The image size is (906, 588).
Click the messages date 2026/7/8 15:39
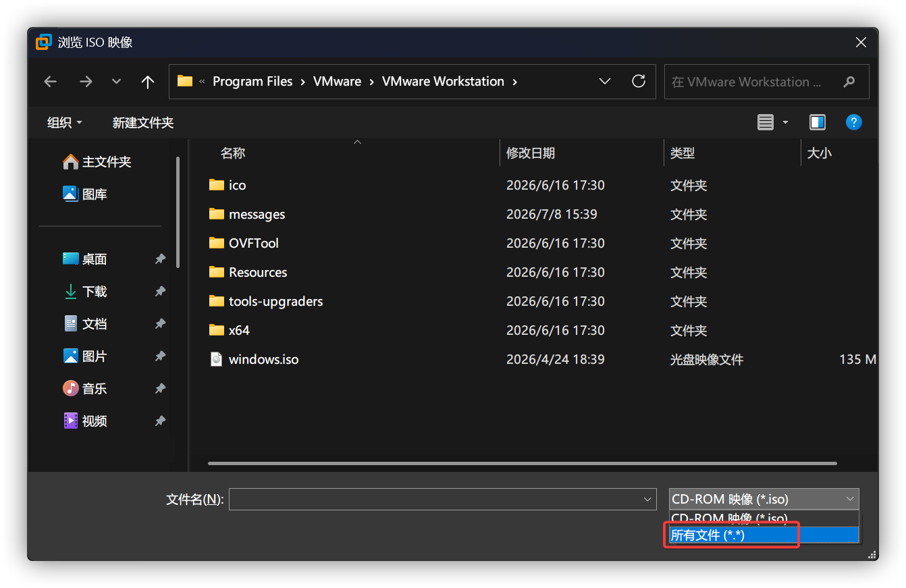pyautogui.click(x=552, y=214)
